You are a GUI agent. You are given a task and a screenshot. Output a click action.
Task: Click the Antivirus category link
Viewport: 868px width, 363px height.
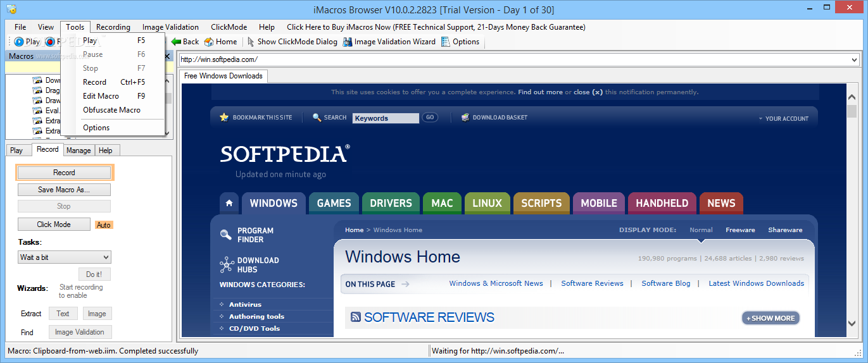tap(245, 305)
